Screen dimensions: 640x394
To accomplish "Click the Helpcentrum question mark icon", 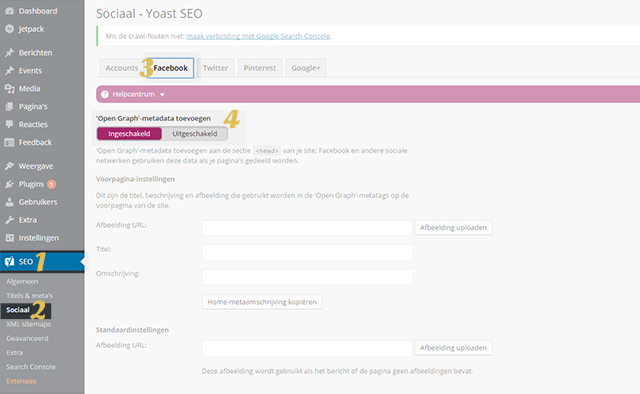I will [x=105, y=94].
